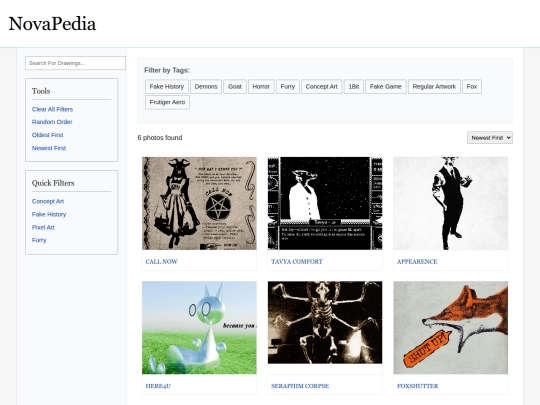Open the SERAPHIM CORPSE thumbnail image
Viewport: 540px width, 405px height.
(x=325, y=322)
